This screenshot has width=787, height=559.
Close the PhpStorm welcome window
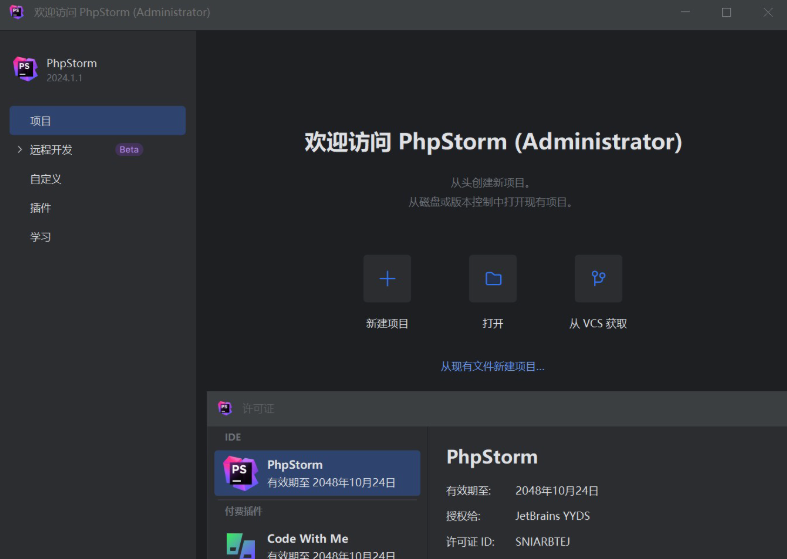coord(768,12)
